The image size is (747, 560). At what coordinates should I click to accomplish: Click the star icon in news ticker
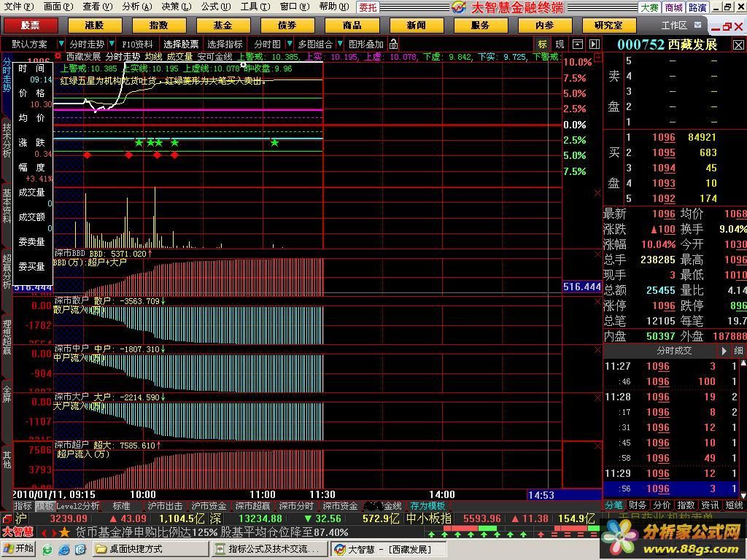[64, 532]
